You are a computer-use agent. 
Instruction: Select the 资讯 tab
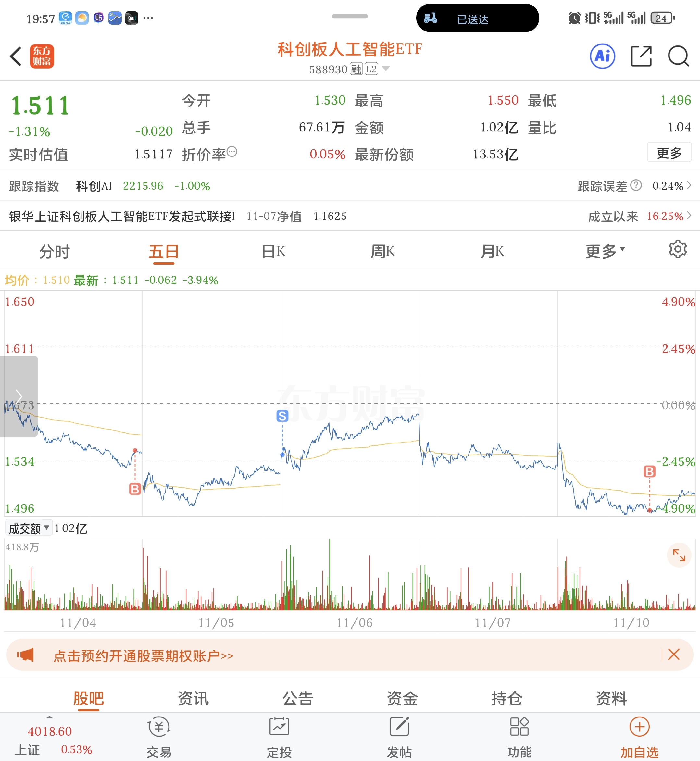(x=193, y=698)
